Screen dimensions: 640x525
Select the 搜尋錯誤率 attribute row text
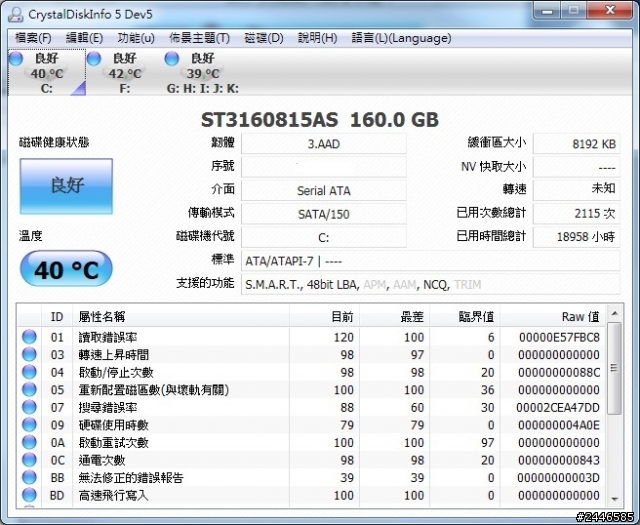click(108, 407)
